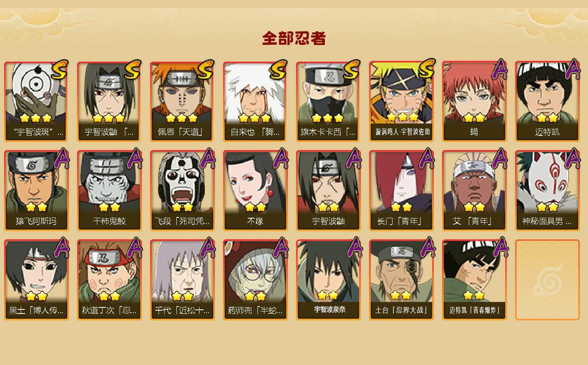Click the A rank badge on 长门「青年」 card
This screenshot has width=588, height=365.
426,159
